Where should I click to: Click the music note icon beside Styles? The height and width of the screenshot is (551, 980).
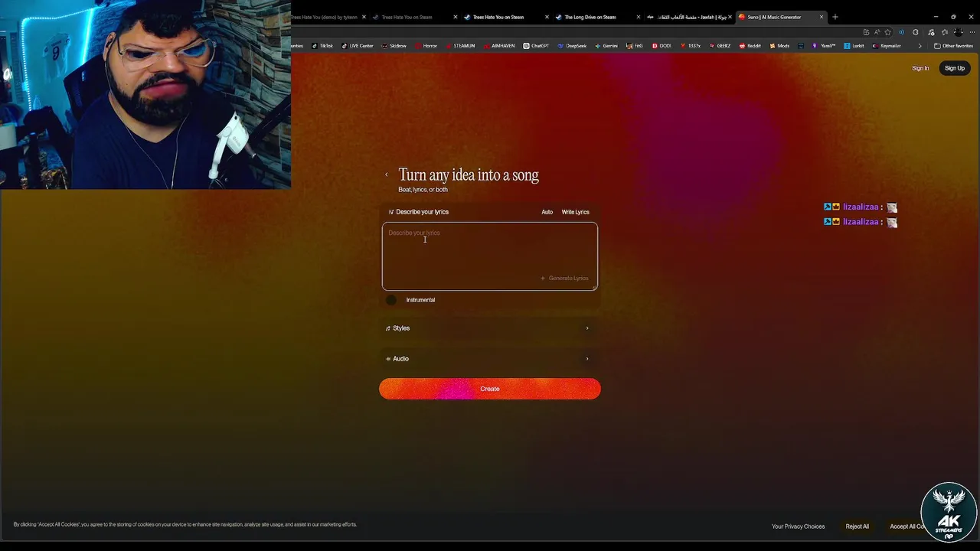pyautogui.click(x=388, y=328)
